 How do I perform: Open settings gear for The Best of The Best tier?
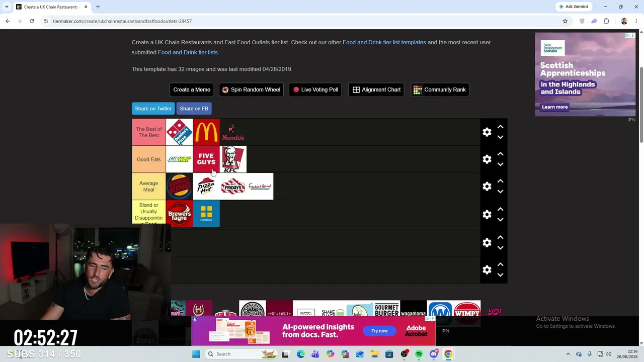coord(487,132)
